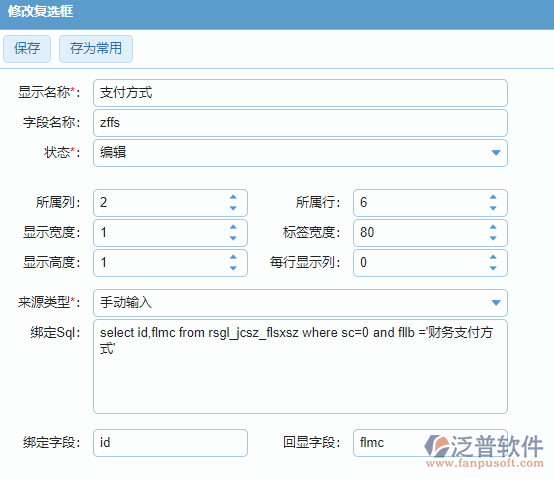Increase the 所属行 value with up arrow
The image size is (554, 479).
point(493,197)
